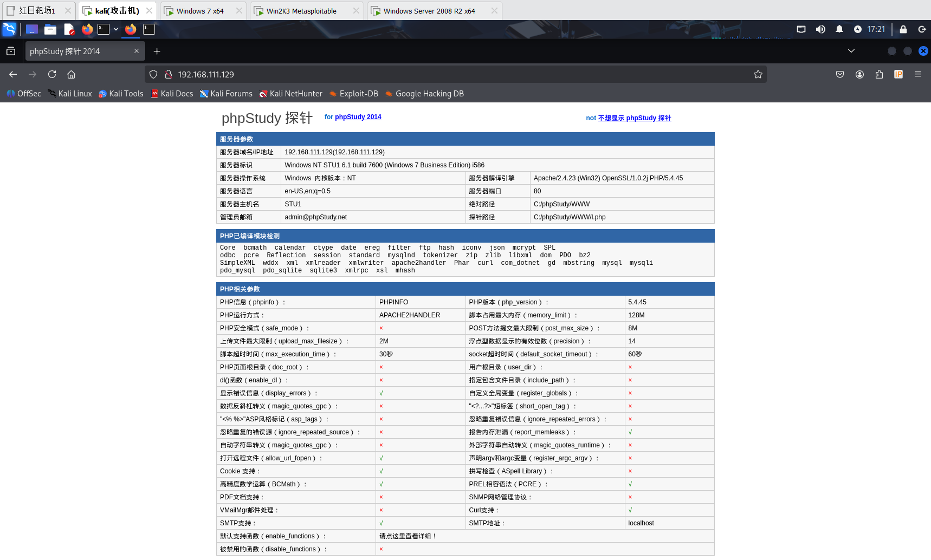Bookmark this page with the star

[758, 74]
